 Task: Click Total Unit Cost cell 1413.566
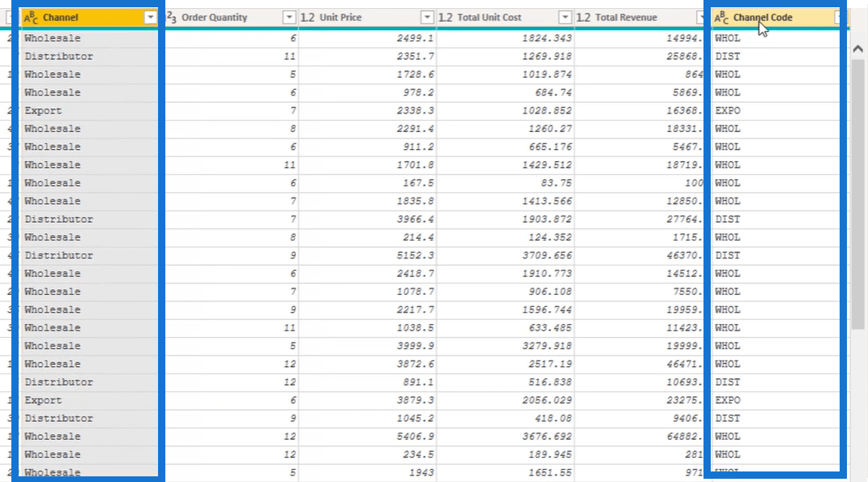click(506, 201)
